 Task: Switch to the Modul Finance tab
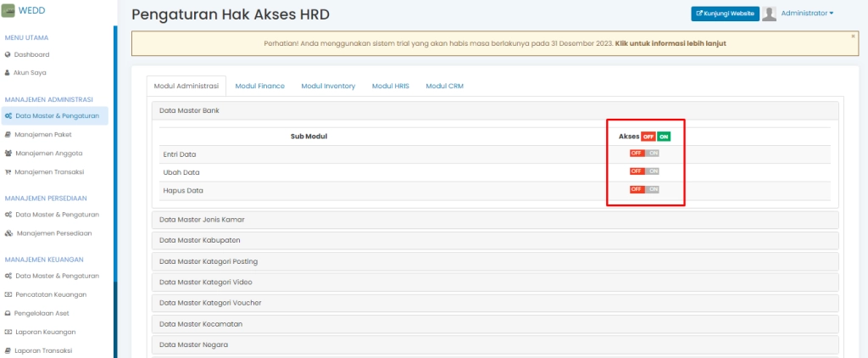pyautogui.click(x=259, y=86)
